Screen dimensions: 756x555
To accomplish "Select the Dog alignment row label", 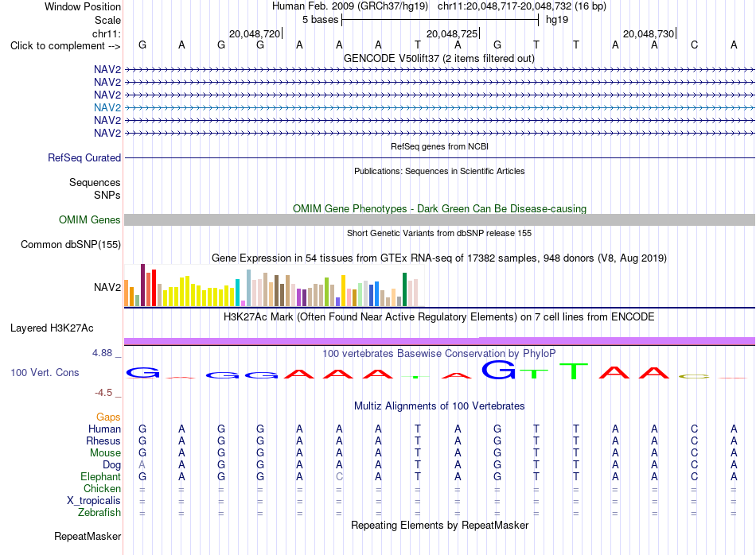I will click(111, 465).
